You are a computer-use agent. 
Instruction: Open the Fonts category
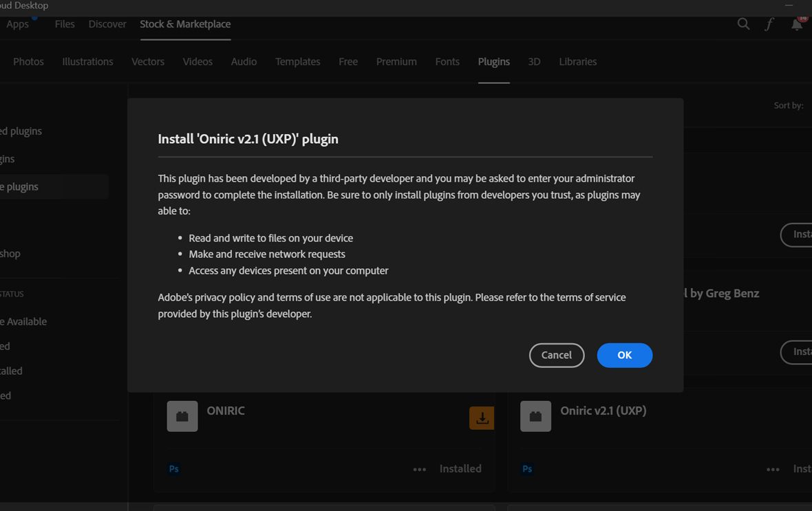pyautogui.click(x=447, y=62)
